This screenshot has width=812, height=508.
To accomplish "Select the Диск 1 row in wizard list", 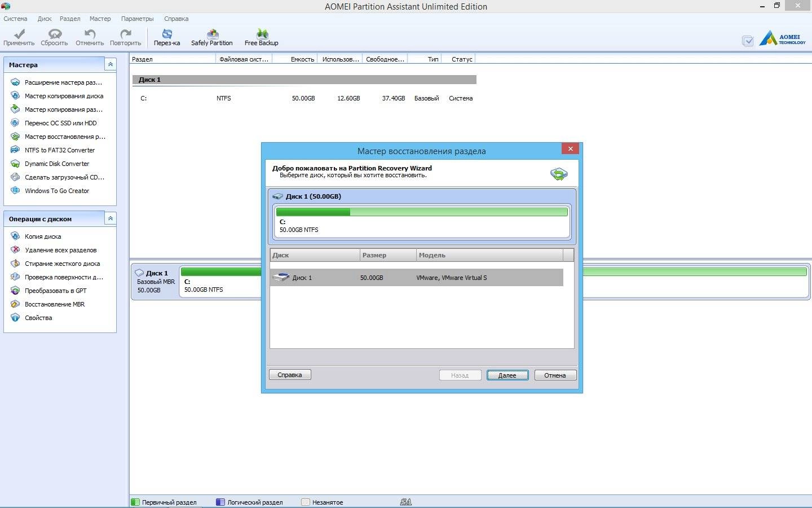I will click(x=416, y=278).
